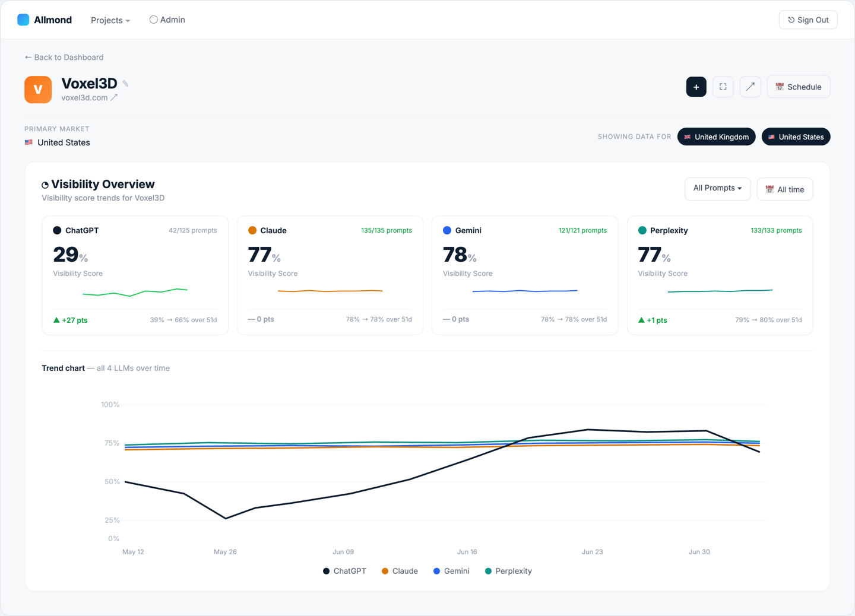This screenshot has height=616, width=855.
Task: Click the ChatGPT sparkline mini chart
Action: pyautogui.click(x=135, y=292)
